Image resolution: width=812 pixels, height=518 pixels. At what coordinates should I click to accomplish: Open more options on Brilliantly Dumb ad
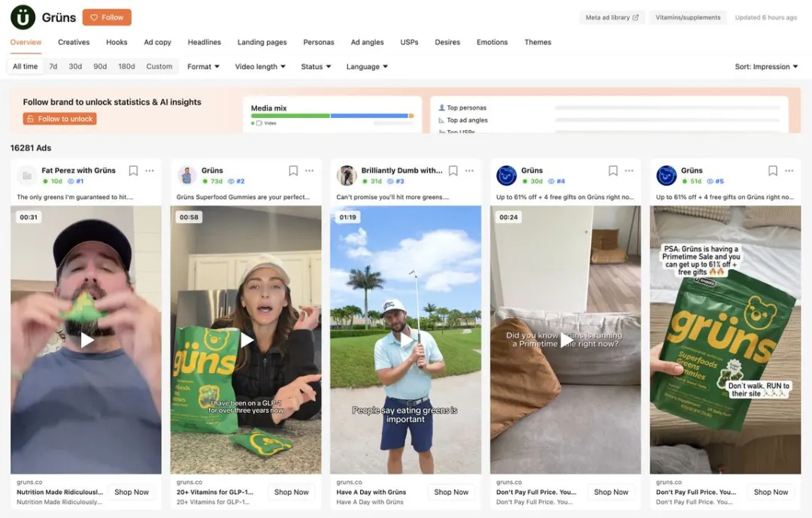pos(470,171)
